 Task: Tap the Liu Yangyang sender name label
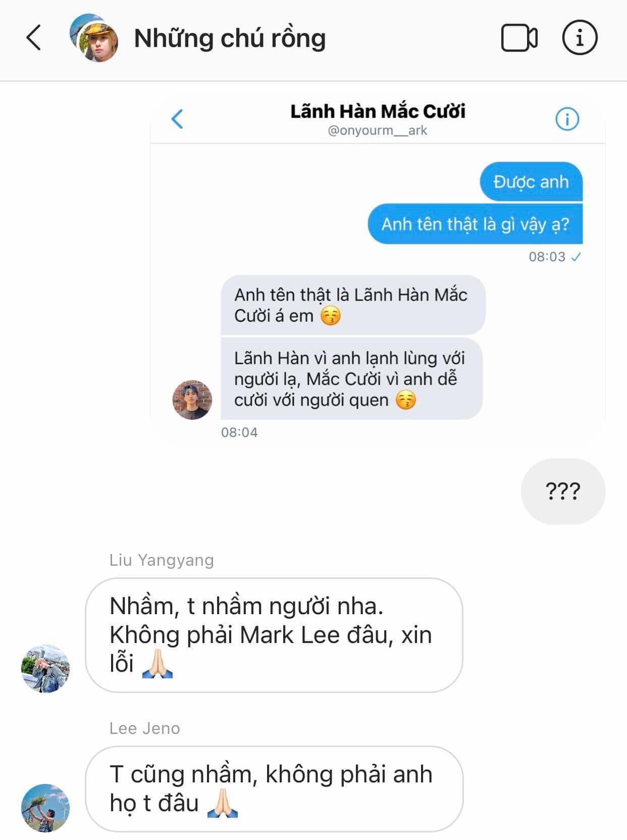162,560
